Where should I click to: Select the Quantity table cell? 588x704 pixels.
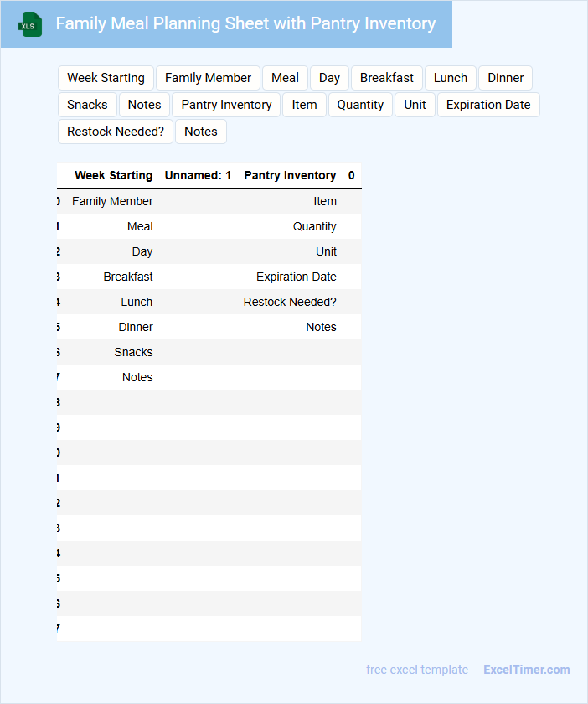coord(315,226)
